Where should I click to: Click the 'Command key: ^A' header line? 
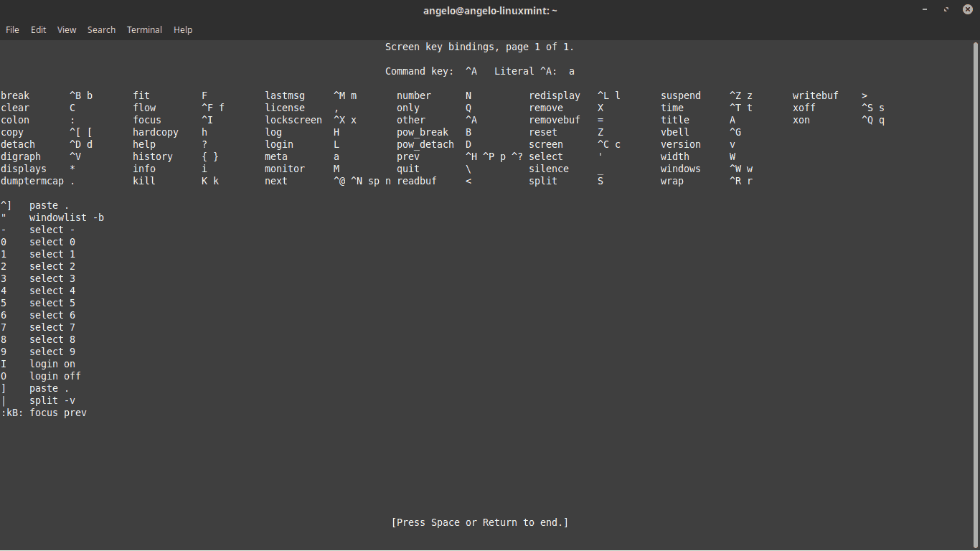[x=430, y=71]
